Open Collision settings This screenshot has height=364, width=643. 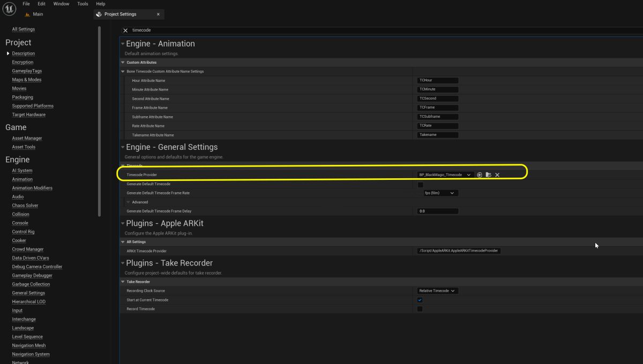pos(20,214)
